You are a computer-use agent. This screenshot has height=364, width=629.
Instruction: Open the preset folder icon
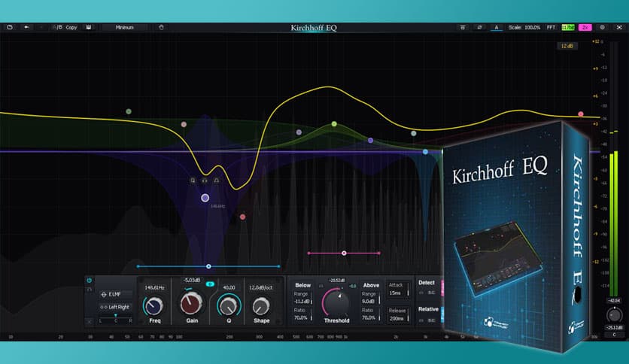10,27
